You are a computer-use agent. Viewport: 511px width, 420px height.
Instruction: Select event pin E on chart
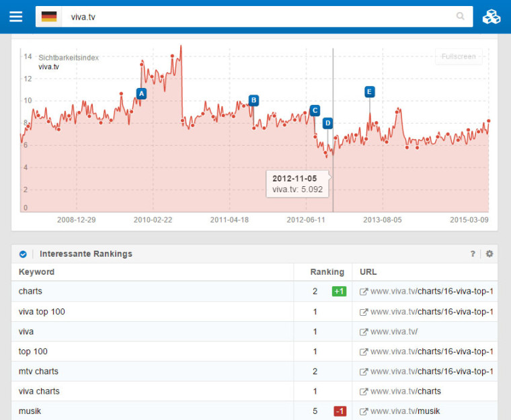pyautogui.click(x=370, y=92)
